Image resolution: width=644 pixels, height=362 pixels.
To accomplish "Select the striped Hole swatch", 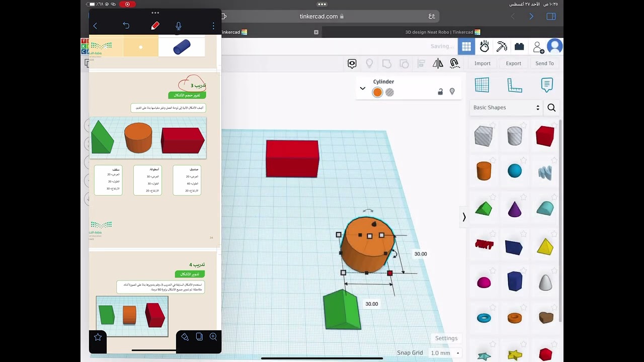I will pos(389,93).
